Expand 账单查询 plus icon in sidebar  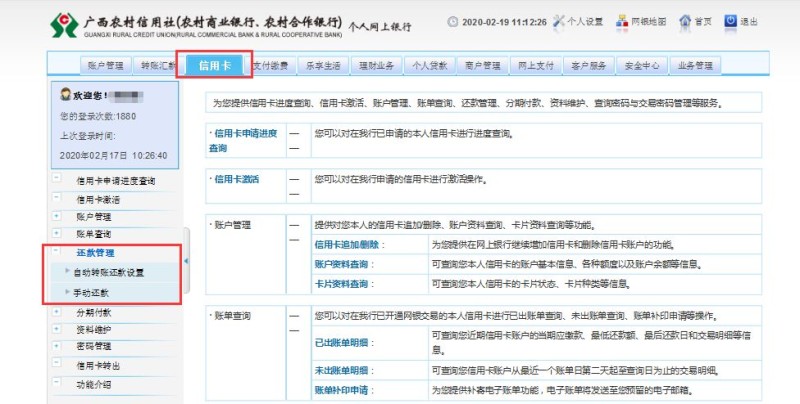[57, 233]
